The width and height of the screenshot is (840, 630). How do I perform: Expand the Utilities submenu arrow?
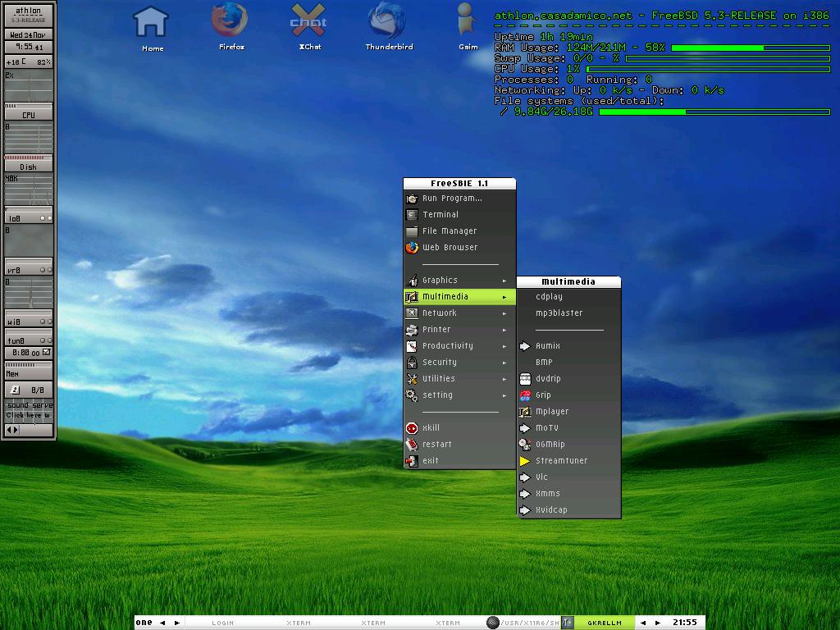504,379
